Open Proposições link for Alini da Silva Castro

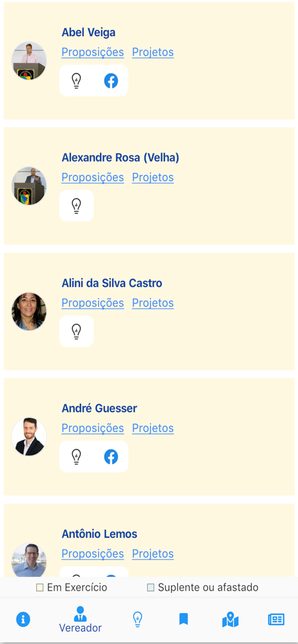click(x=93, y=303)
